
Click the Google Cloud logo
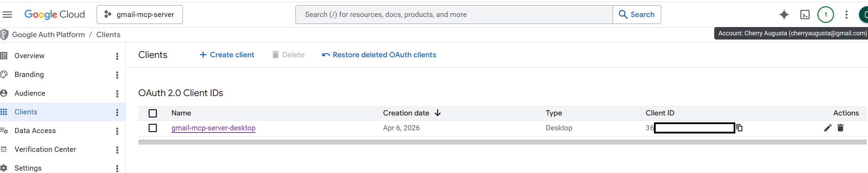pyautogui.click(x=54, y=15)
